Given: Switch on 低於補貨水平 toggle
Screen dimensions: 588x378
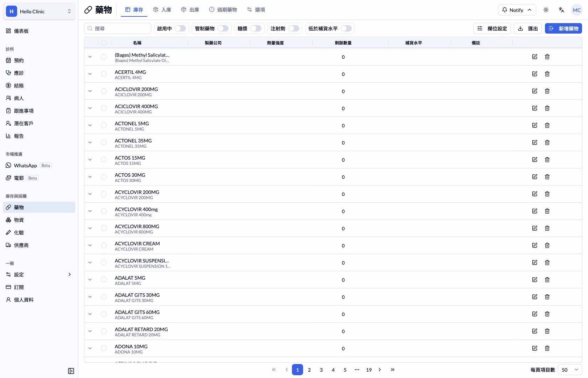Looking at the screenshot, I should click(346, 28).
